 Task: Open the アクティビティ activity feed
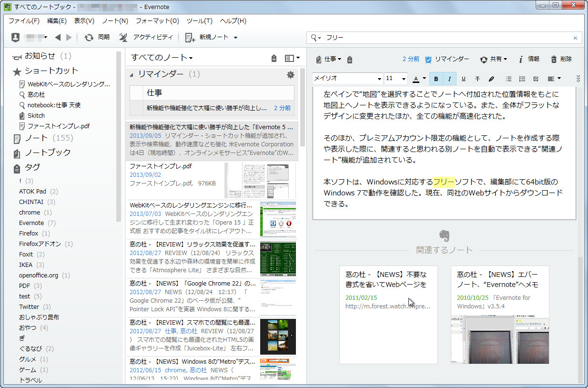coord(146,37)
